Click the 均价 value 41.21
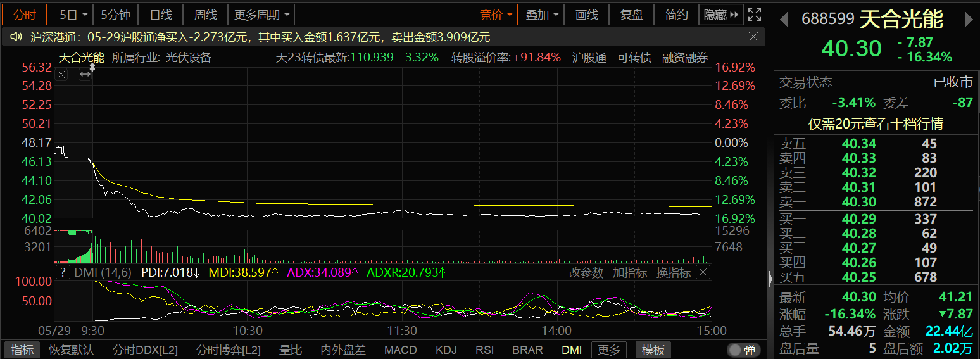980x359 pixels. pyautogui.click(x=955, y=297)
